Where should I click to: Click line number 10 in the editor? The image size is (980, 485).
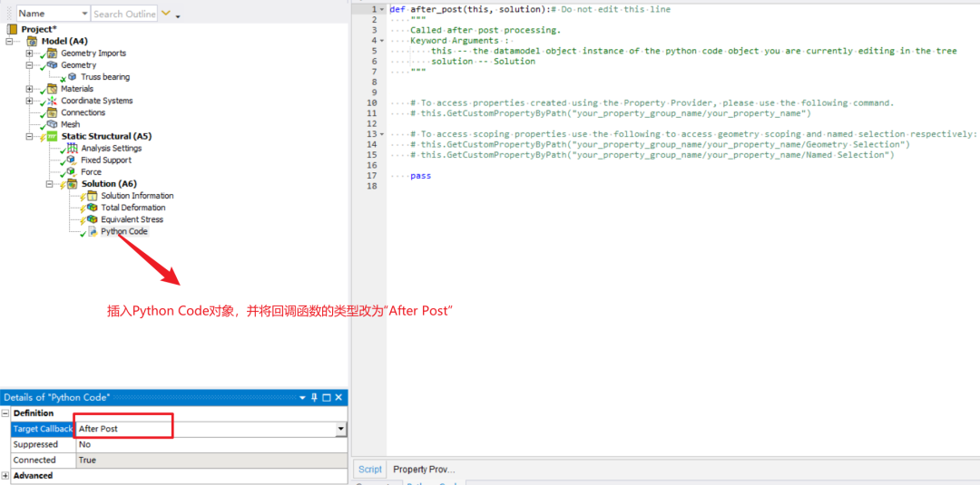pos(373,103)
